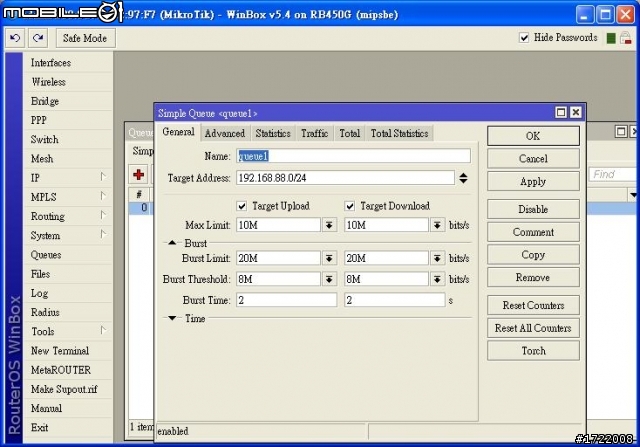Click Reset All Counters button

click(533, 328)
